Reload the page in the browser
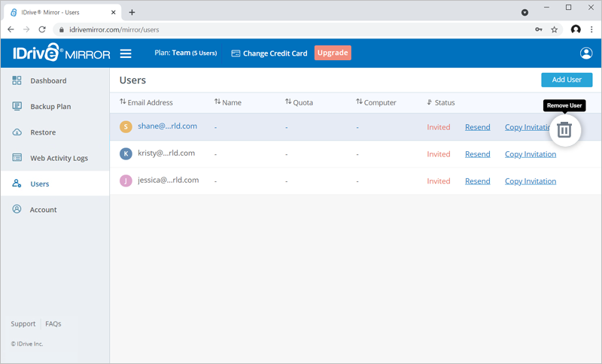The image size is (602, 364). pyautogui.click(x=42, y=29)
